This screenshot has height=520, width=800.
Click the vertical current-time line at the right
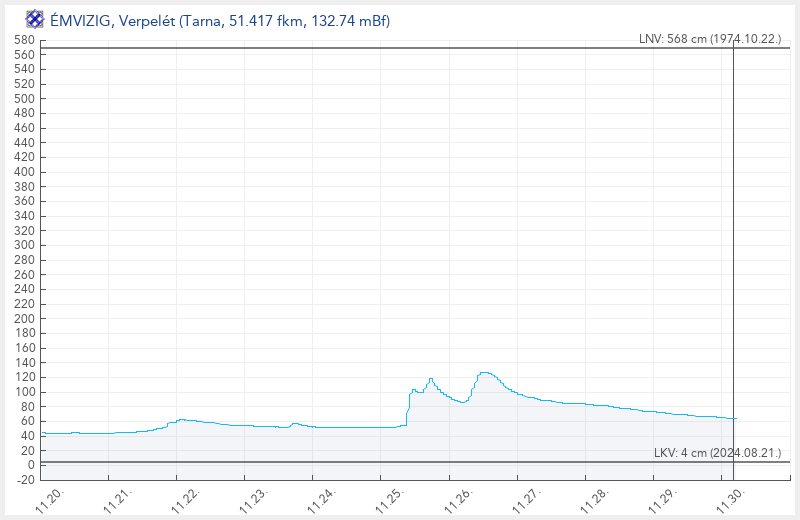733,250
